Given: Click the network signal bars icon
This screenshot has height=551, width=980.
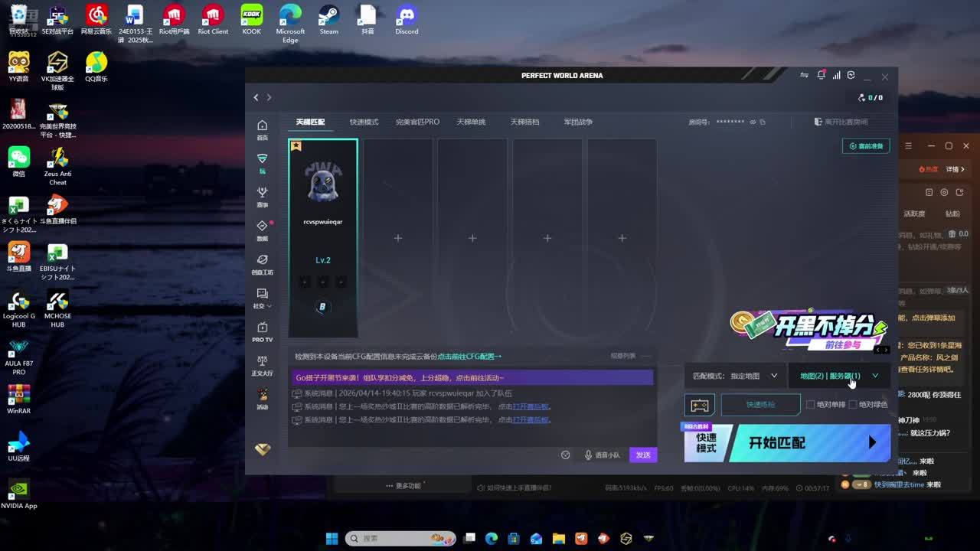Looking at the screenshot, I should [836, 75].
